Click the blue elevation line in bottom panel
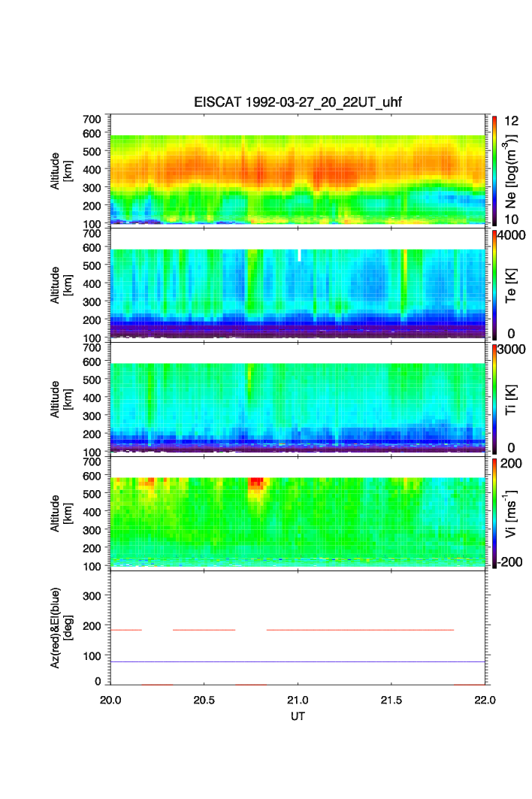 point(298,661)
